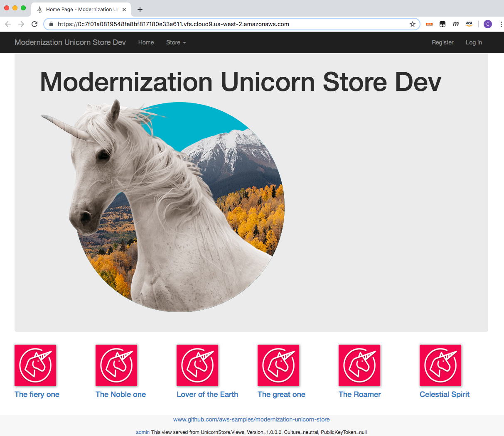504x436 pixels.
Task: Open the italic m extension icon
Action: 456,24
